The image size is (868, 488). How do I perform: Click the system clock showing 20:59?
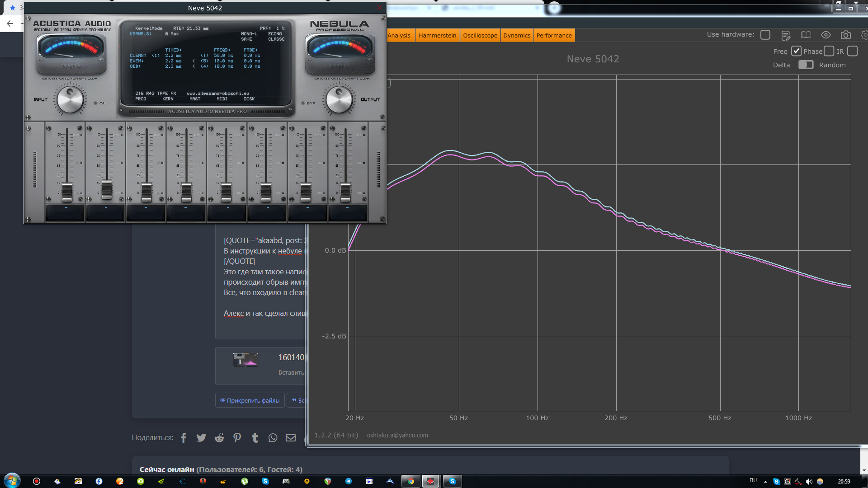coord(844,481)
